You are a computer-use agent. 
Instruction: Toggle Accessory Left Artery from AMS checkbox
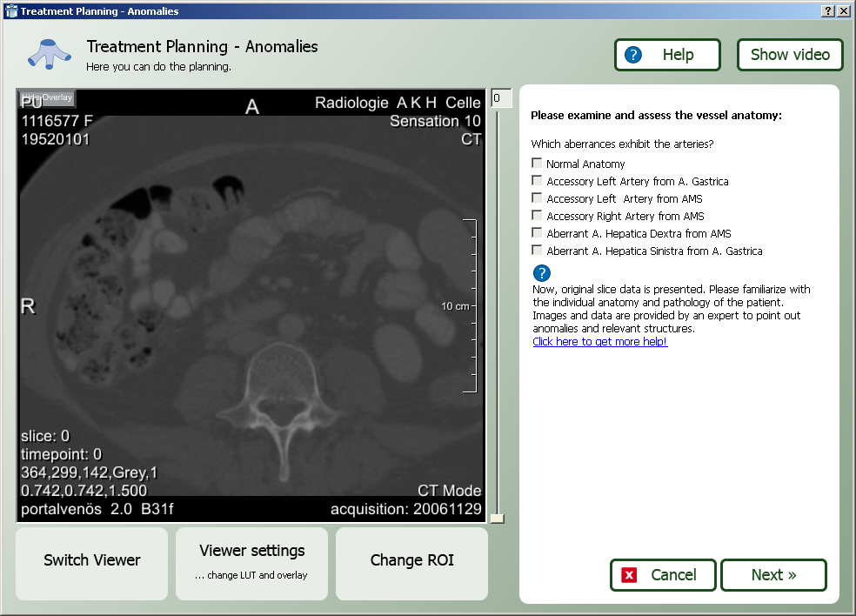tap(537, 198)
